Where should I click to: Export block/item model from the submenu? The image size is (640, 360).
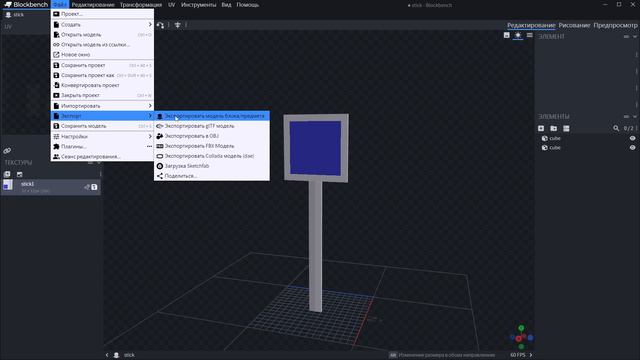[212, 116]
